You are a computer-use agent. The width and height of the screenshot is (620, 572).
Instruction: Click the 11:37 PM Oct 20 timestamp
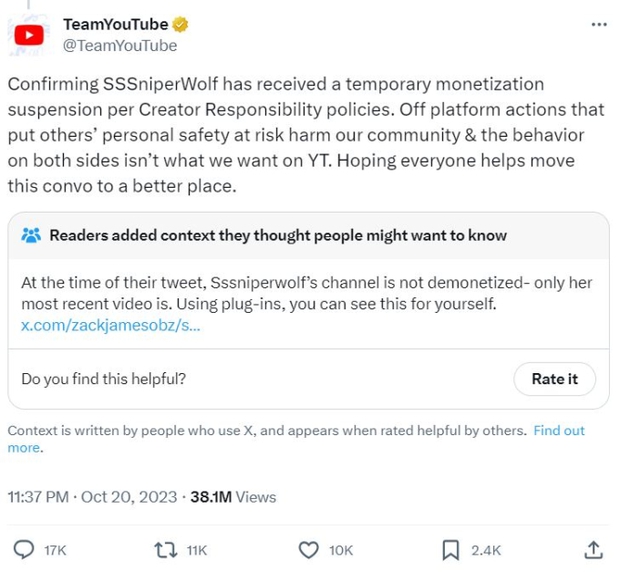pyautogui.click(x=92, y=497)
